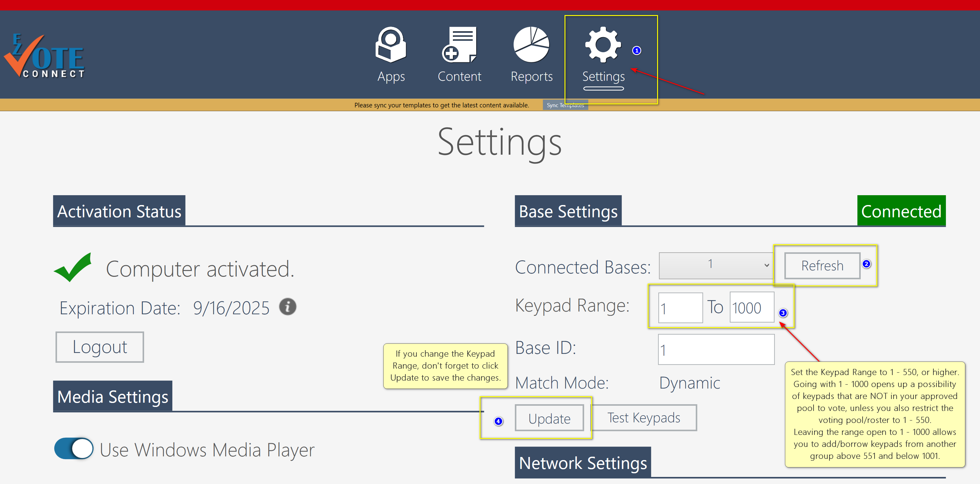Click the Content tab label
Viewport: 980px width, 484px height.
click(459, 76)
